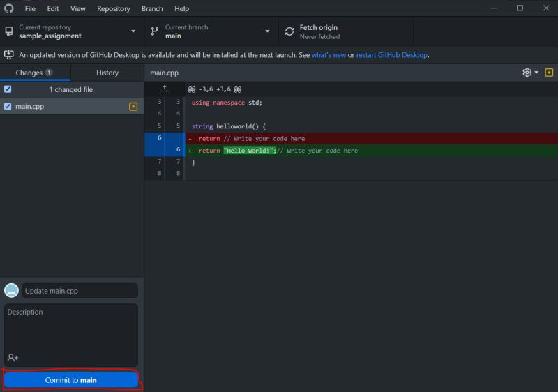Click the repository icon beside sample_assignment
Screen dimensions: 558x392
coord(9,31)
